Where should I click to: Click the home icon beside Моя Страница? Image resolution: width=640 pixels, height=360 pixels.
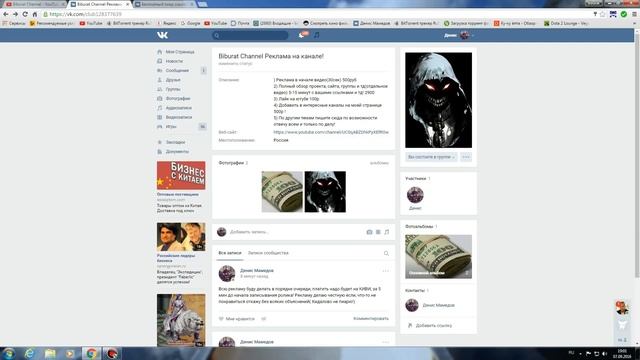[160, 52]
